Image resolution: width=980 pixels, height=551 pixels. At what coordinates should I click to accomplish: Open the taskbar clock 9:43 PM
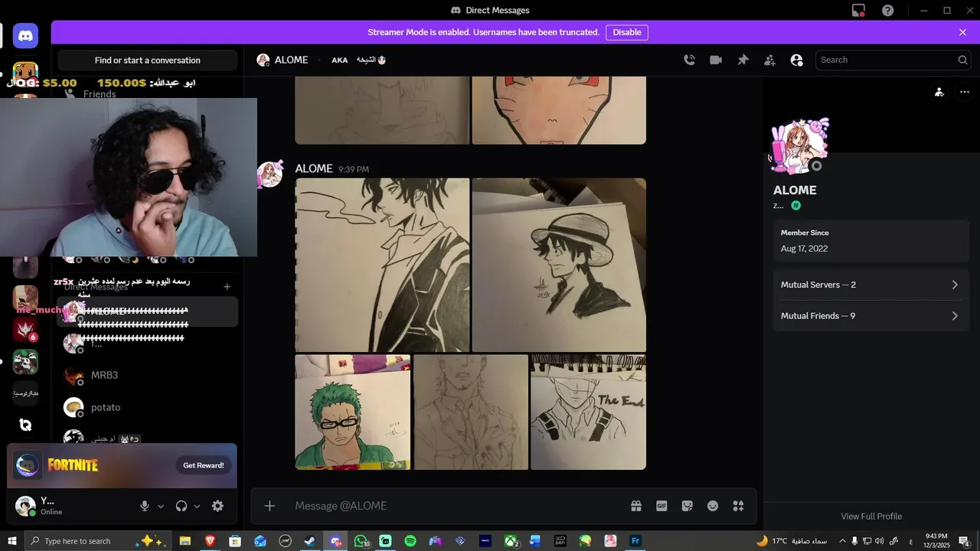pos(936,541)
